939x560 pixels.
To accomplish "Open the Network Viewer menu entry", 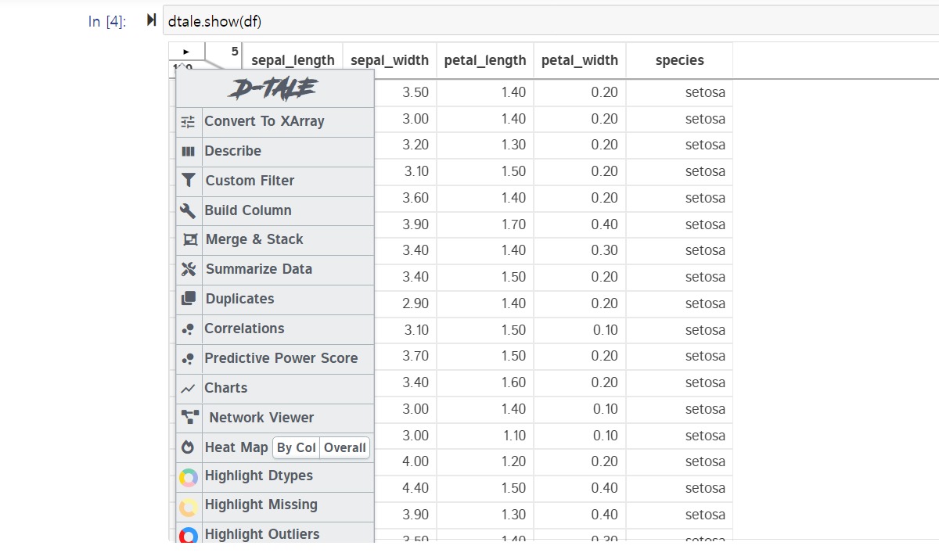I will [x=275, y=418].
